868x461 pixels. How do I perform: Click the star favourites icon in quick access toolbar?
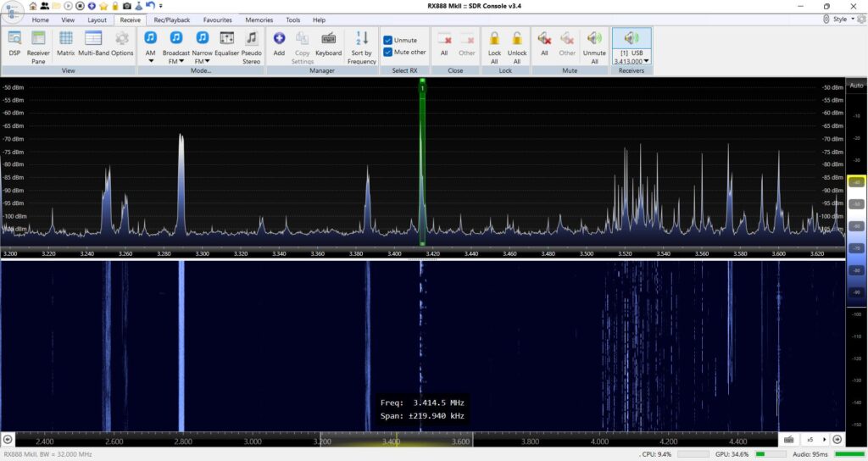tap(103, 6)
